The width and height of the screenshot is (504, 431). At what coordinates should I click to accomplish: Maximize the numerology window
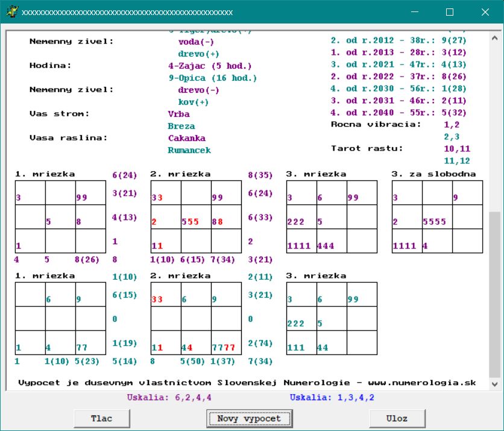(x=450, y=12)
